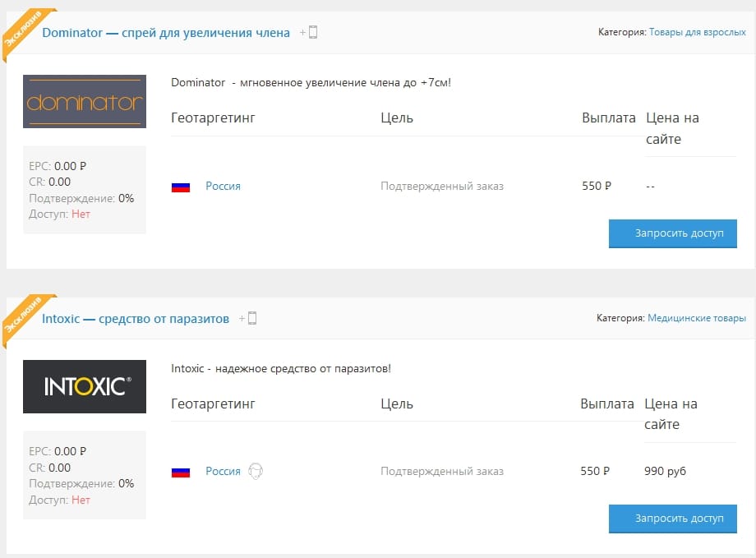The width and height of the screenshot is (756, 558).
Task: Click Russian flag icon in Dominator geotargeting
Action: click(x=181, y=187)
